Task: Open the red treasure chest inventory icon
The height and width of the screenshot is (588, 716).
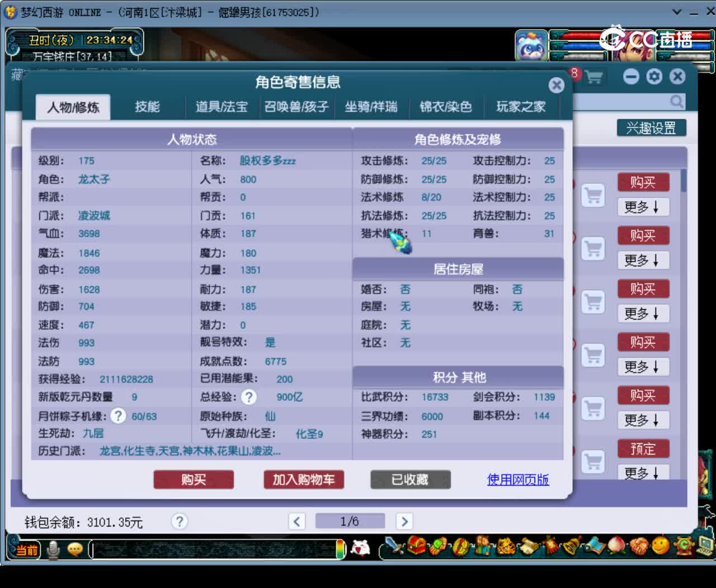Action: pos(417,546)
